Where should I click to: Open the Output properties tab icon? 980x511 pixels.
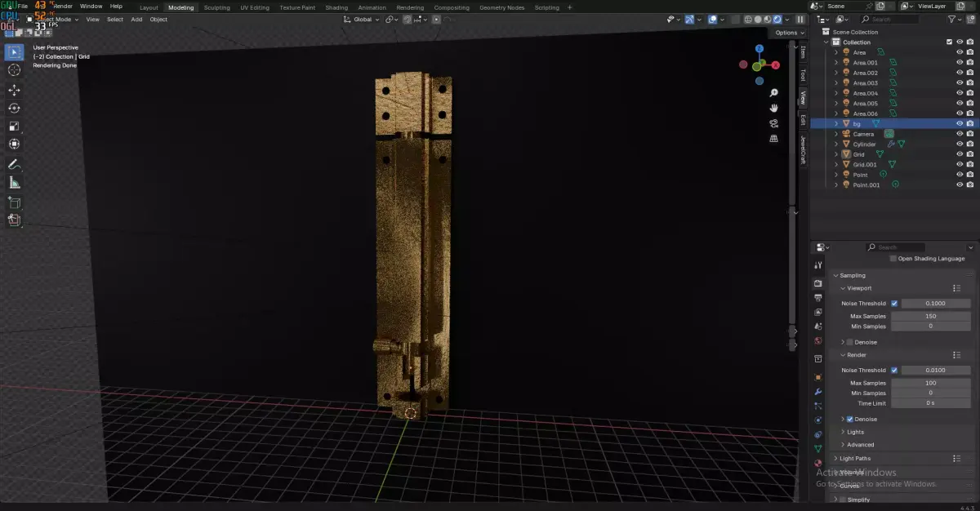pyautogui.click(x=818, y=297)
